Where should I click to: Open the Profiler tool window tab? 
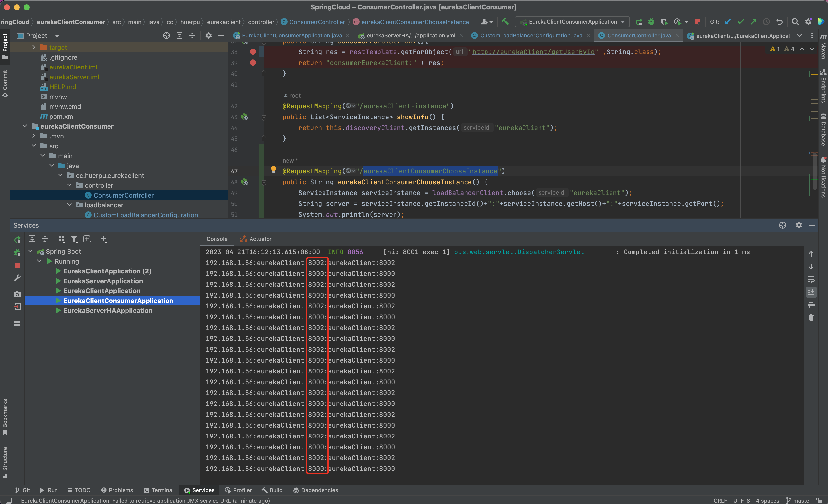(238, 490)
